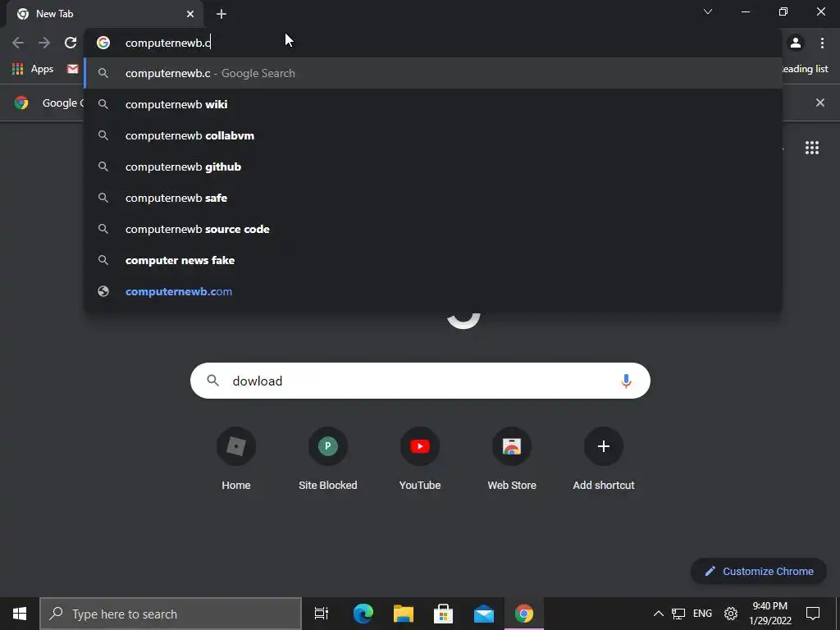Screen dimensions: 840x630
Task: Click the address bar containing 'computernewb.c'
Action: 433,43
